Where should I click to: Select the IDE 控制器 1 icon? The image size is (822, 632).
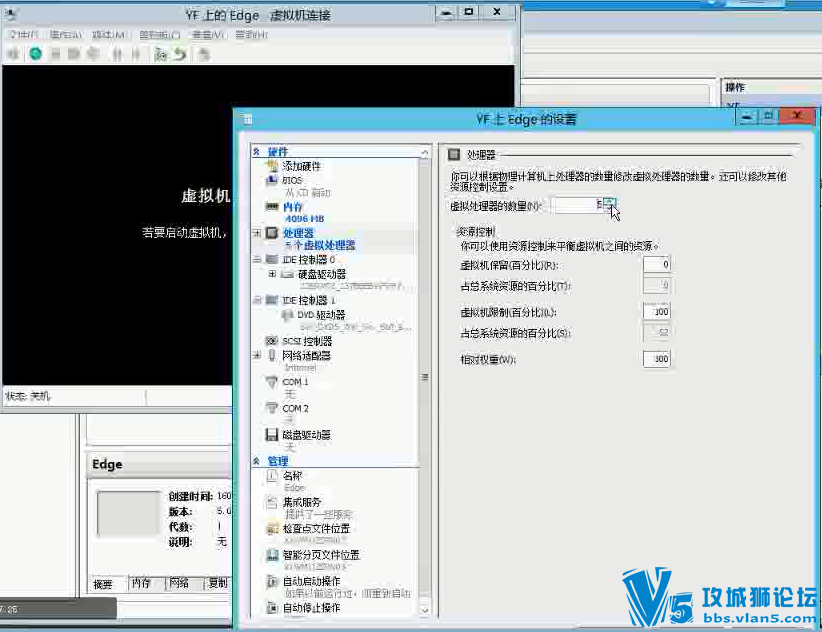coord(272,300)
